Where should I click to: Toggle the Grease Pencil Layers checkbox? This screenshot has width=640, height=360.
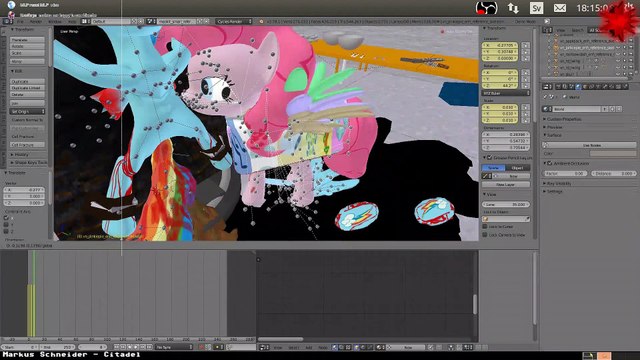point(489,158)
